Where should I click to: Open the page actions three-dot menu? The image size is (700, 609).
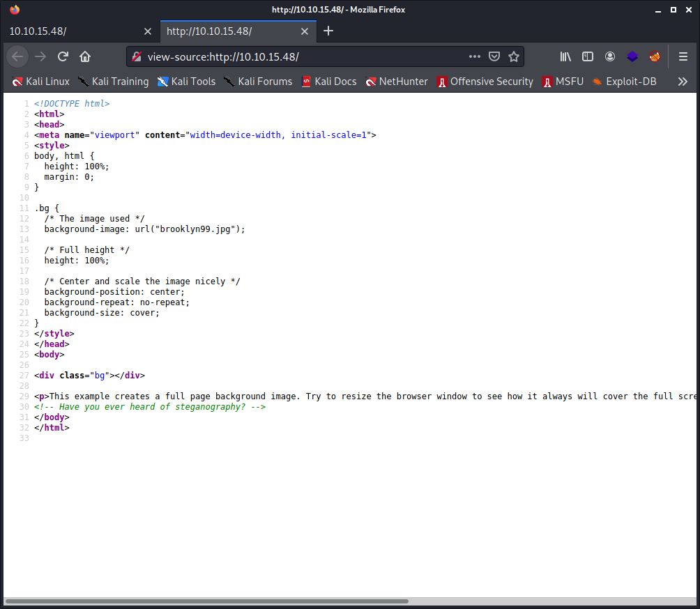tap(475, 56)
